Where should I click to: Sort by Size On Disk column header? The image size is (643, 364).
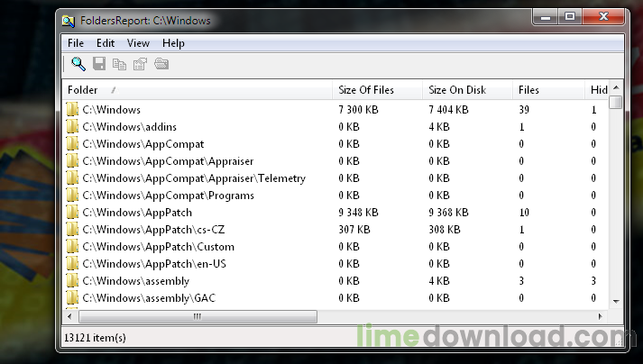[x=467, y=90]
